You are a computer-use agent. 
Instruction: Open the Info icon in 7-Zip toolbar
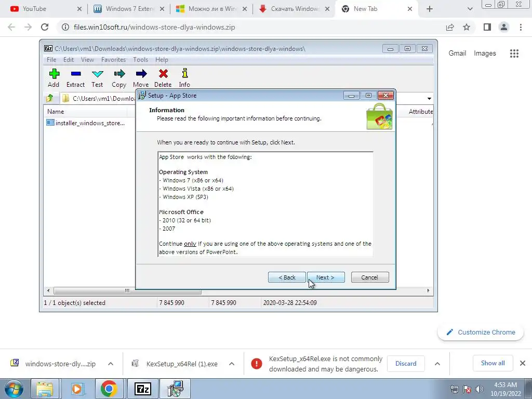184,74
